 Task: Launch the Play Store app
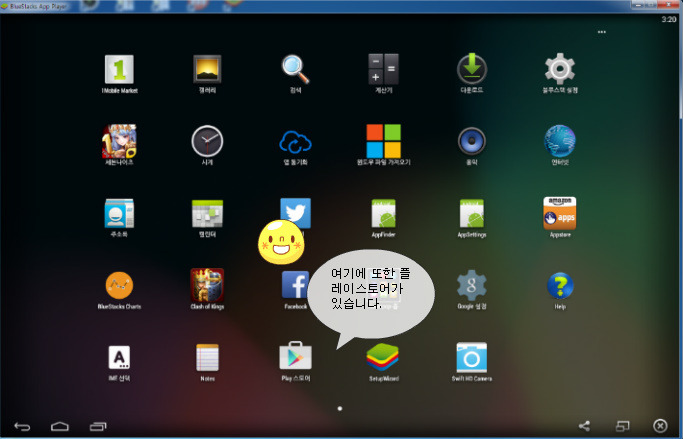coord(295,356)
